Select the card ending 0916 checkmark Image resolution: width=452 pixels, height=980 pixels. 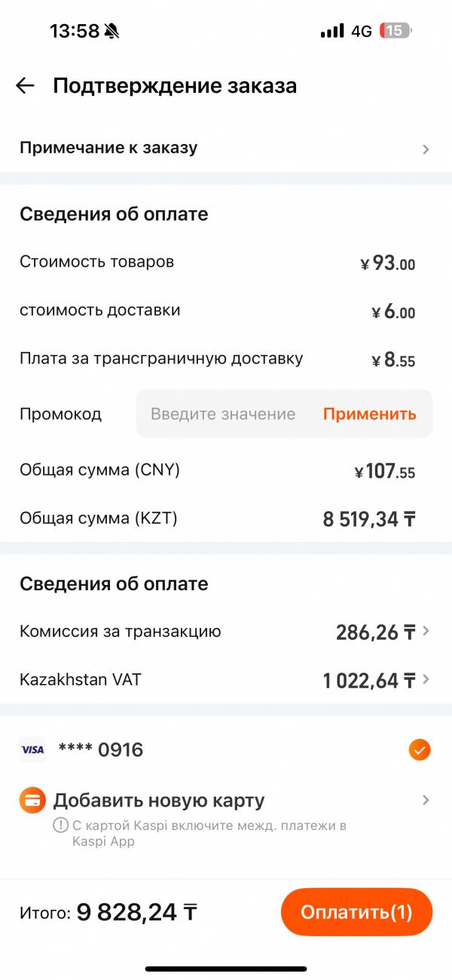420,750
